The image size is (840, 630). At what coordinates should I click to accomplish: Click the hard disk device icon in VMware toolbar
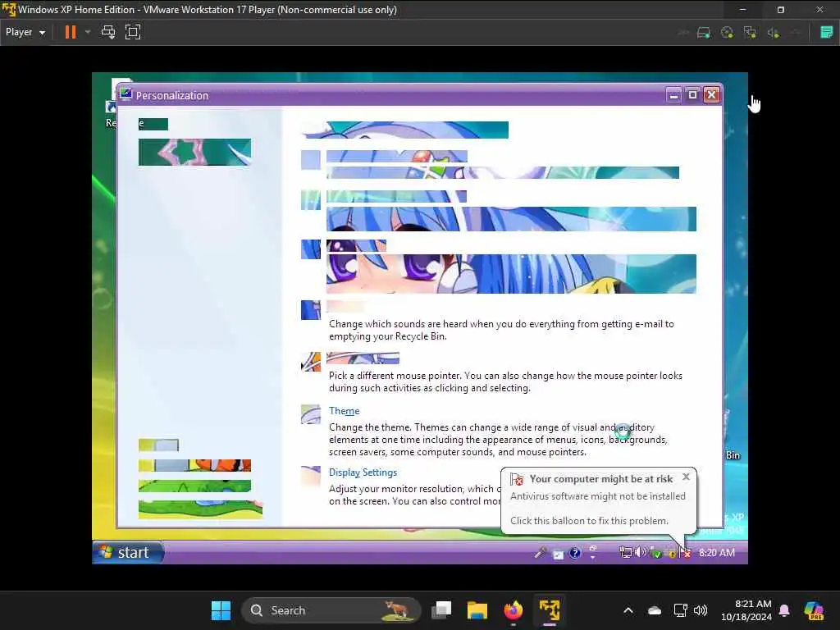pos(703,33)
